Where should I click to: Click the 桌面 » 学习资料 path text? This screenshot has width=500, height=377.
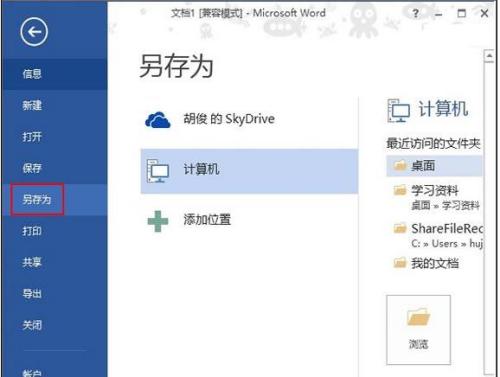tap(445, 205)
